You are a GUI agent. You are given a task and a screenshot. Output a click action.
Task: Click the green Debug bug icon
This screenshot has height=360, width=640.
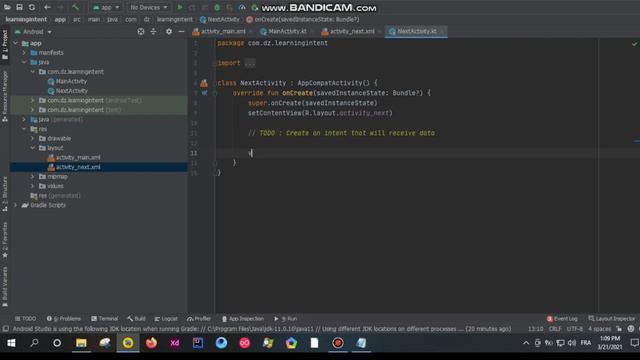tap(217, 7)
